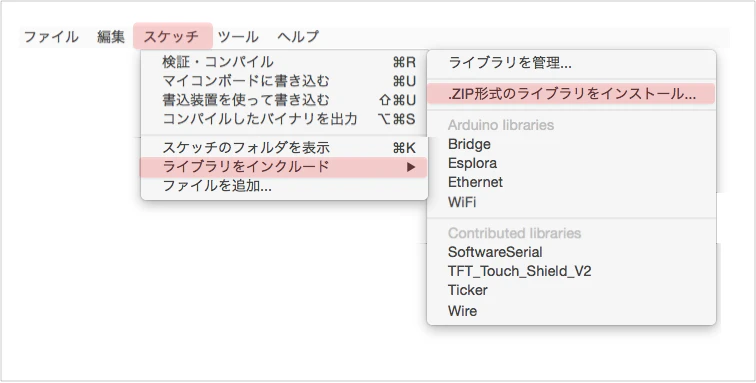Include the TFT_Touch_Shield_V2 library
The height and width of the screenshot is (383, 756).
pyautogui.click(x=571, y=271)
